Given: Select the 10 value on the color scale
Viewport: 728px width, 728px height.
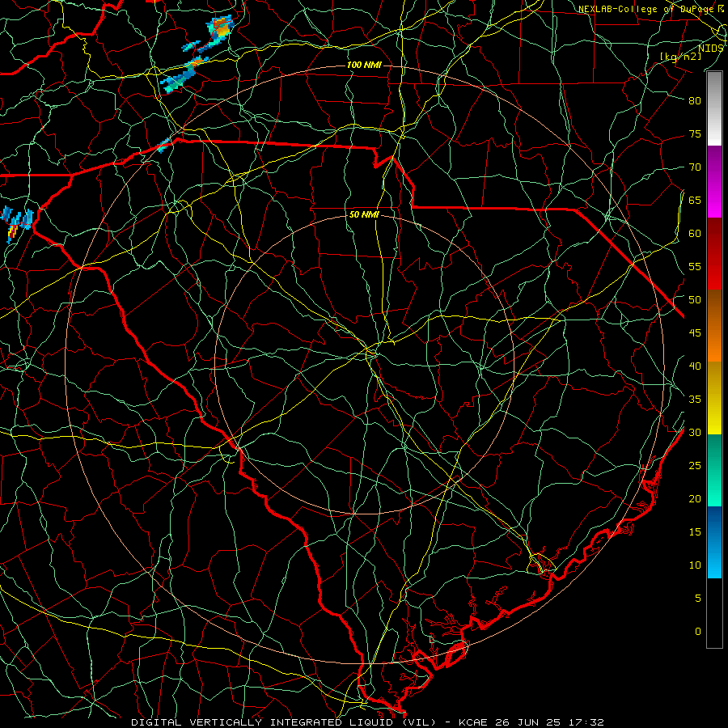Looking at the screenshot, I should [695, 565].
